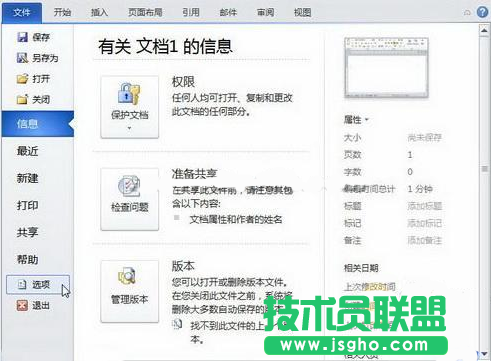The width and height of the screenshot is (491, 361).
Task: Open the Help (帮助) section
Action: (28, 259)
